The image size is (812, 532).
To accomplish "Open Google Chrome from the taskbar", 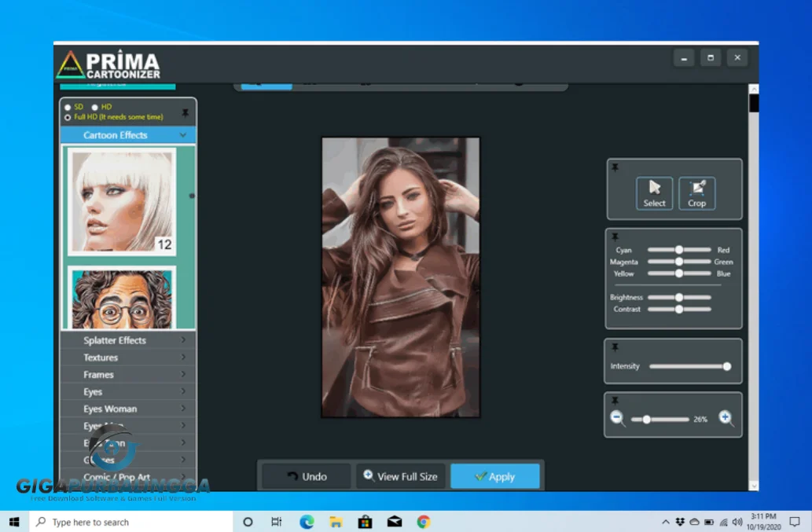I will coord(424,521).
